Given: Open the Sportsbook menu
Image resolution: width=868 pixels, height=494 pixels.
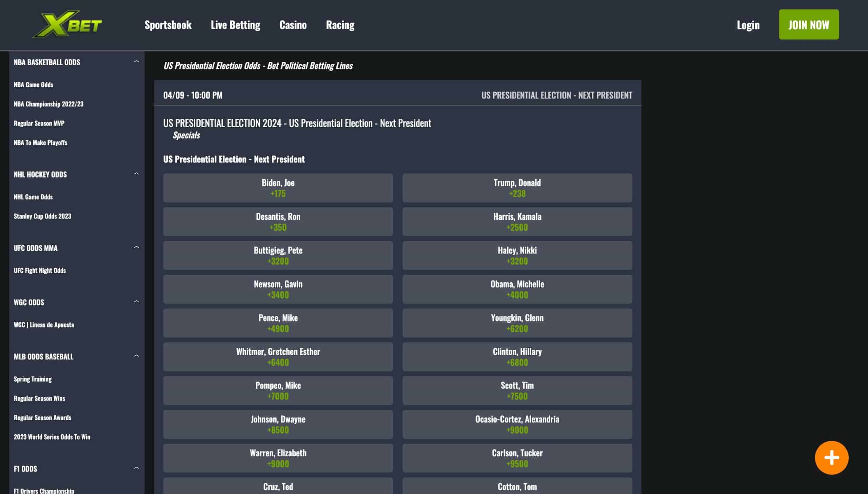Looking at the screenshot, I should [168, 25].
